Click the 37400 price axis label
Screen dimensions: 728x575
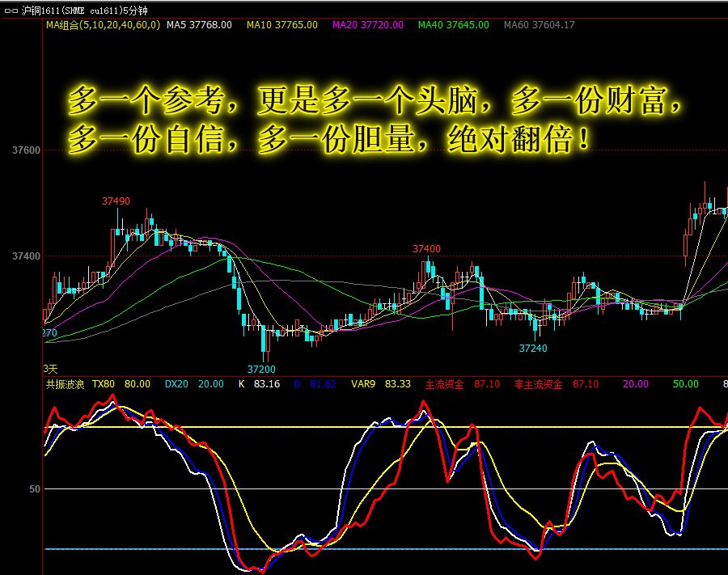click(27, 256)
